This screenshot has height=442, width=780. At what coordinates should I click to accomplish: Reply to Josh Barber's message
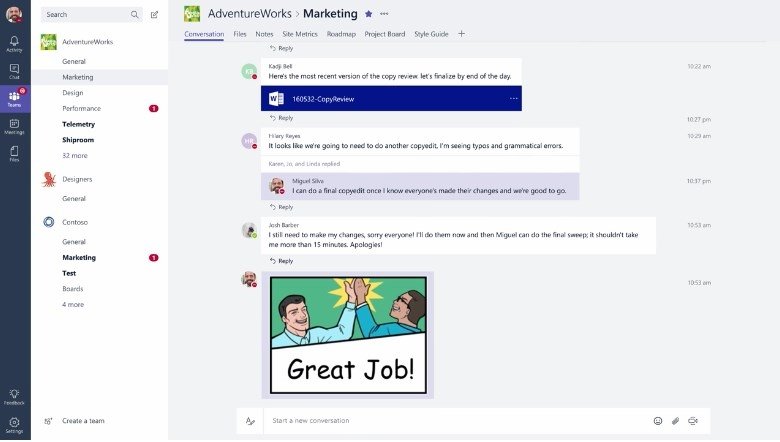click(x=282, y=261)
